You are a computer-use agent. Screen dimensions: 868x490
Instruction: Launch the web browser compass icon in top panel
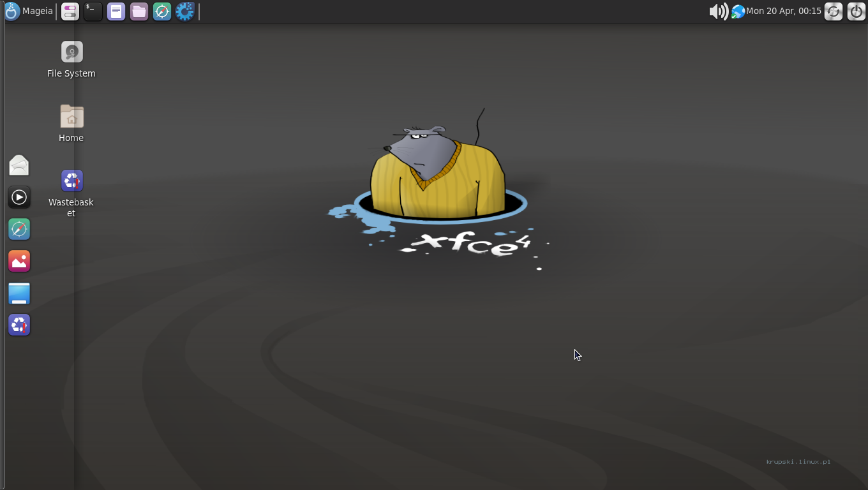coord(162,11)
